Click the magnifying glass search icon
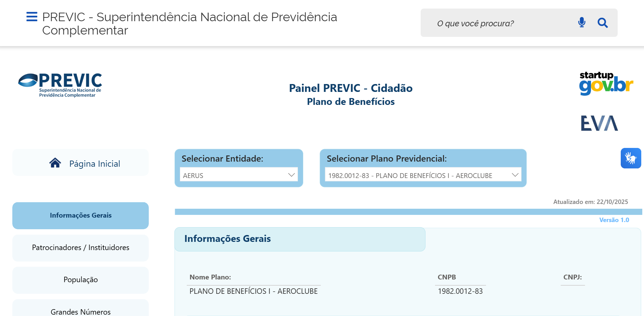The width and height of the screenshot is (644, 316). (603, 23)
